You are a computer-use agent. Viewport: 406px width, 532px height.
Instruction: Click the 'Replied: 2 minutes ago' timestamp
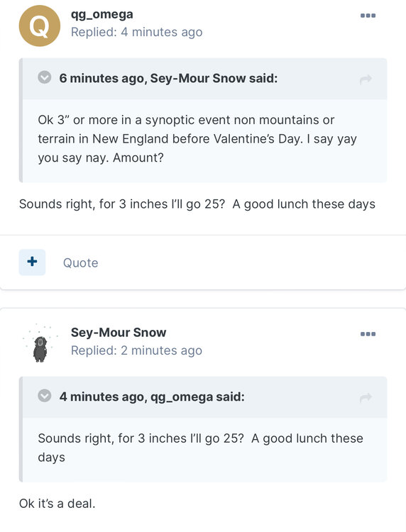136,350
